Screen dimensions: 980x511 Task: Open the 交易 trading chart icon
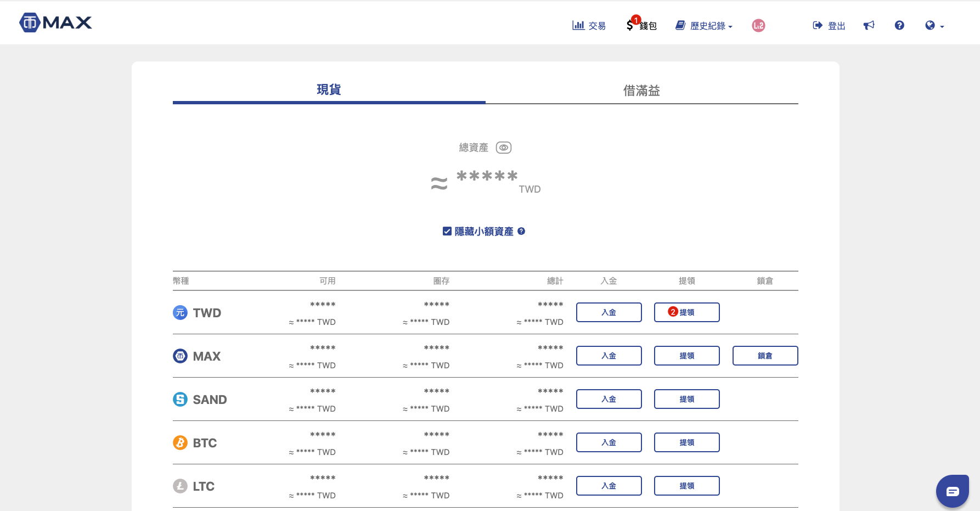pyautogui.click(x=578, y=25)
